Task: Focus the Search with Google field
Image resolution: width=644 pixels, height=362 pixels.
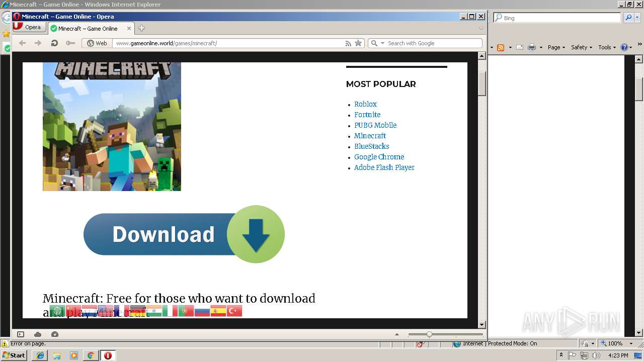Action: [434, 43]
